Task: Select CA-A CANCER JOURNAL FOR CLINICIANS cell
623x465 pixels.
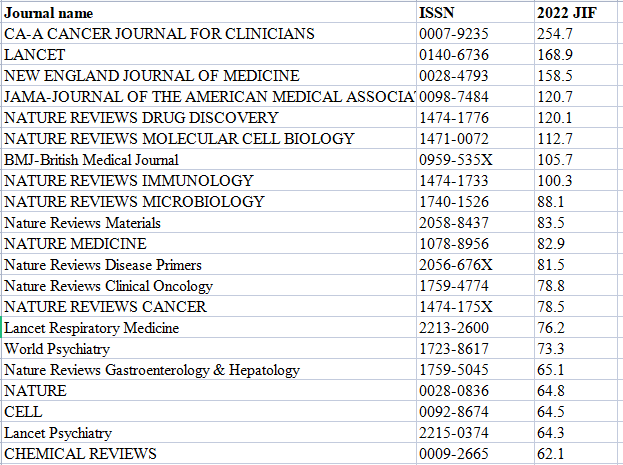Action: coord(209,33)
